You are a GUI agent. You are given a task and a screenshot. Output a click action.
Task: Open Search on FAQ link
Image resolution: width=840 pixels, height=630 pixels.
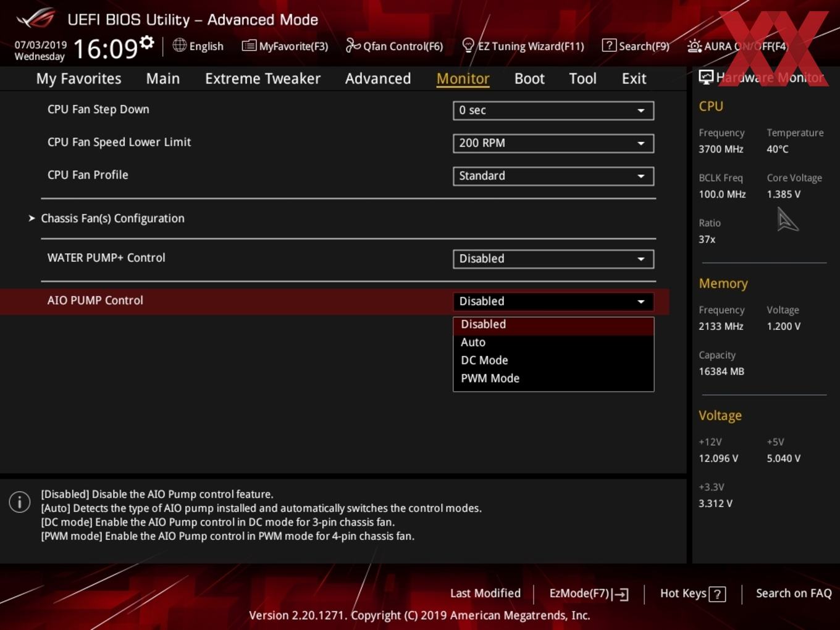coord(794,594)
